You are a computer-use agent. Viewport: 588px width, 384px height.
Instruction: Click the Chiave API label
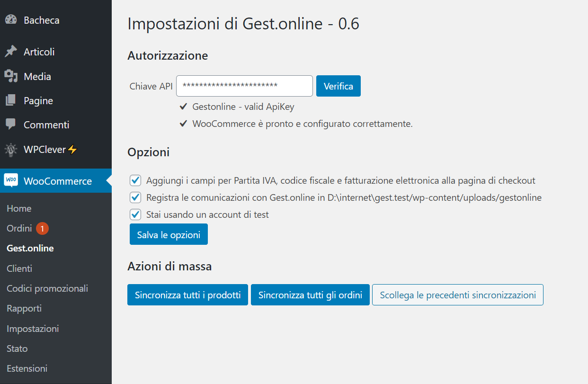coord(151,86)
